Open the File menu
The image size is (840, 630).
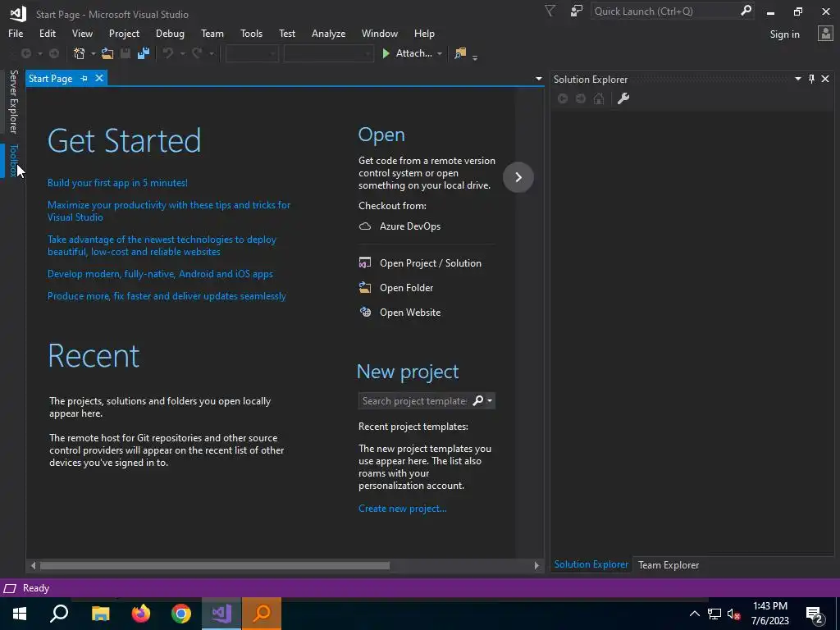click(16, 33)
